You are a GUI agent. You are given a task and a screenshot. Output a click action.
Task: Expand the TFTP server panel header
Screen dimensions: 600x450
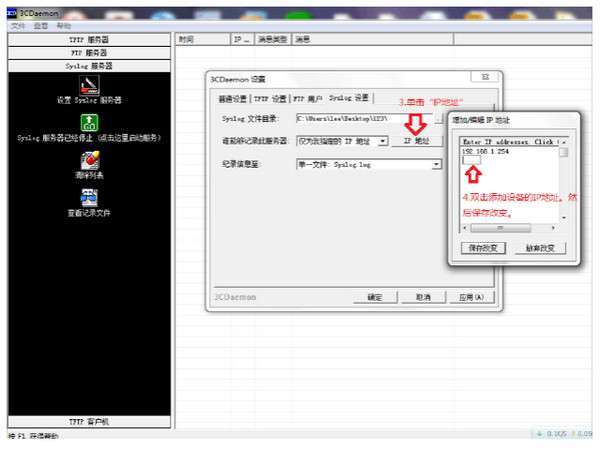click(89, 40)
